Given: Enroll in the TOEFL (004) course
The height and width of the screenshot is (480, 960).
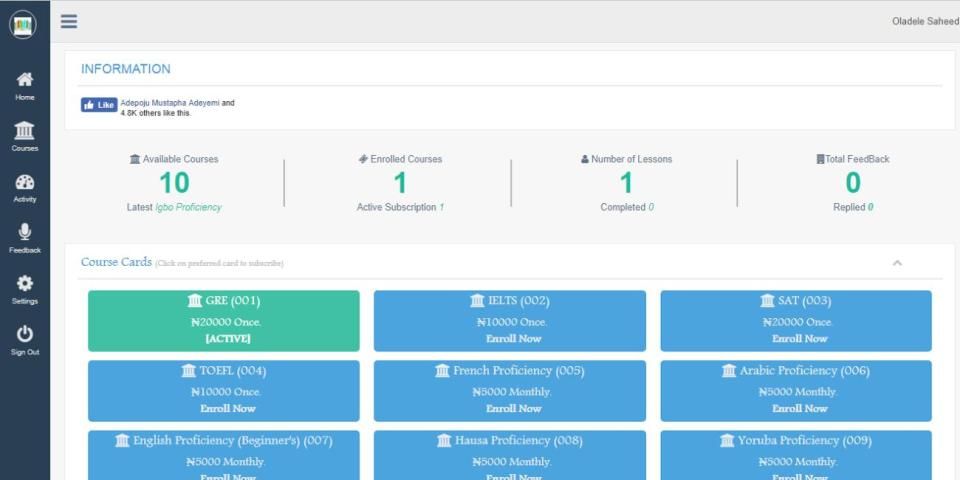Looking at the screenshot, I should 227,408.
